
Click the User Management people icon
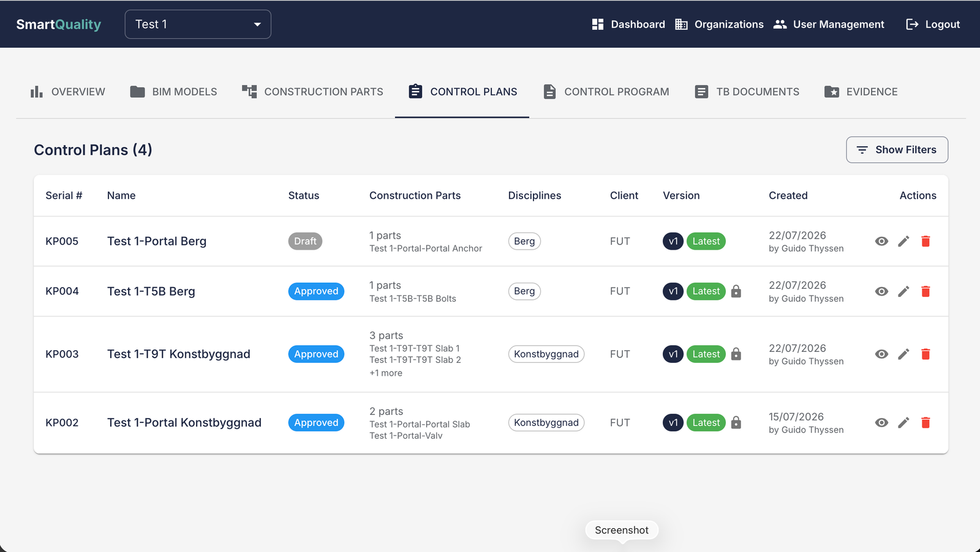[x=780, y=24]
